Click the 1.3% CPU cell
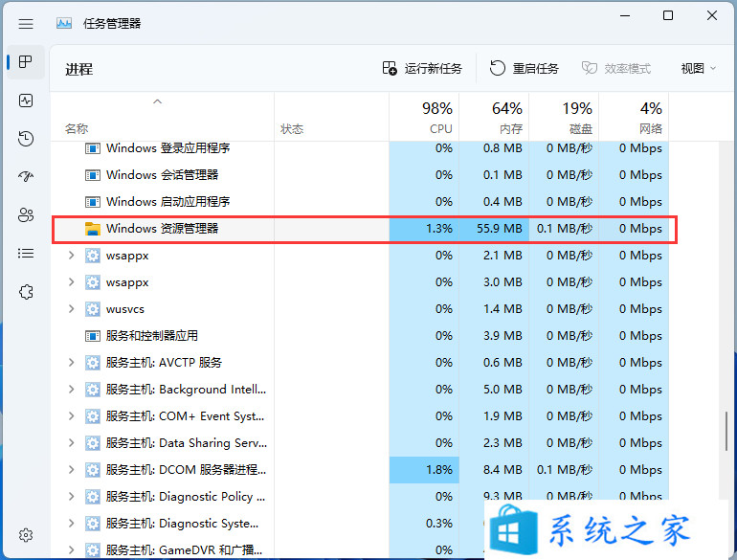Viewport: 737px width, 560px height. coord(424,229)
